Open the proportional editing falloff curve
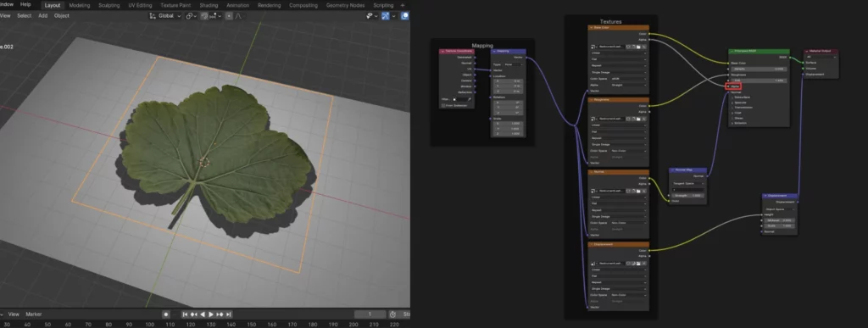 [x=238, y=16]
